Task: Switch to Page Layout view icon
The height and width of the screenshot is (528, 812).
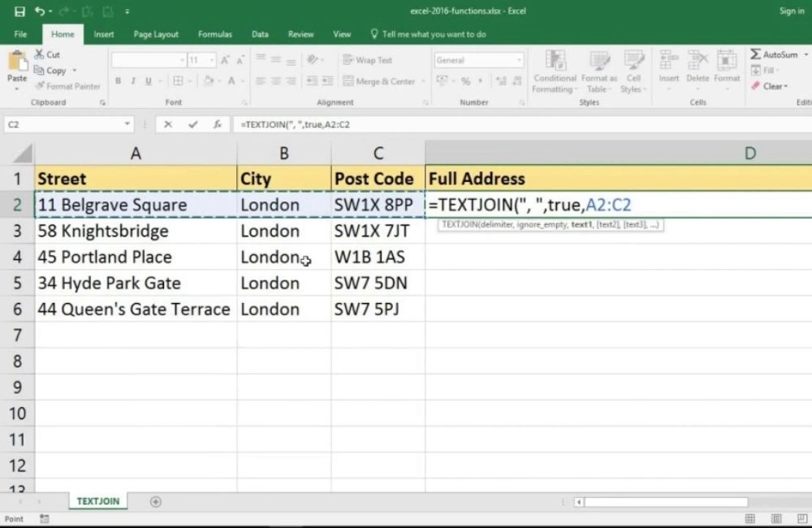Action: coord(775,519)
